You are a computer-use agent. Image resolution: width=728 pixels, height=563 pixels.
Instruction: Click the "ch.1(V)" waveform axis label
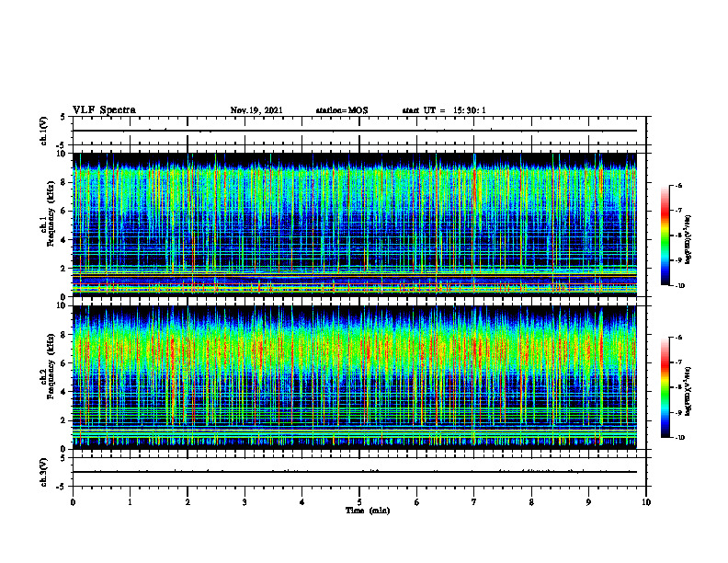[44, 131]
